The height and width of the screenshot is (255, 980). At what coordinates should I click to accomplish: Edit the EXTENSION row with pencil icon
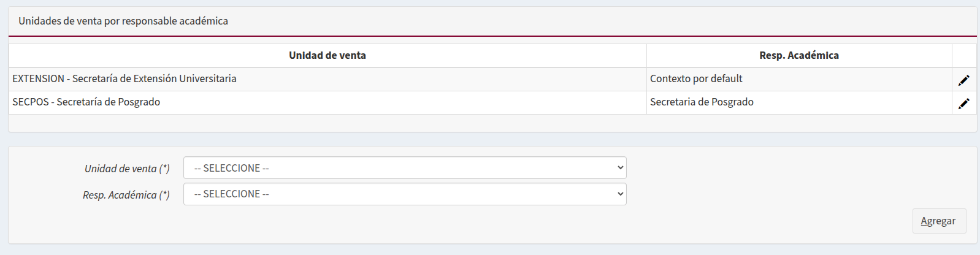(x=963, y=80)
